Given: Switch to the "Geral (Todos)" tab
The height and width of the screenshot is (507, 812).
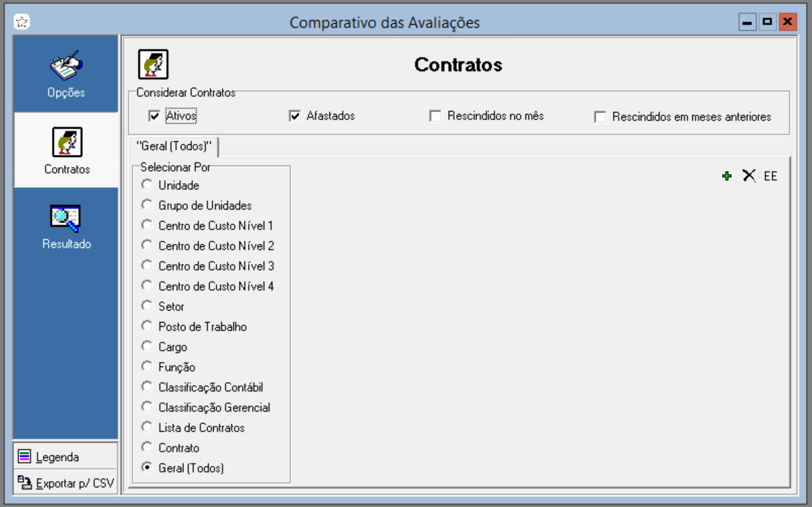Looking at the screenshot, I should pos(174,147).
